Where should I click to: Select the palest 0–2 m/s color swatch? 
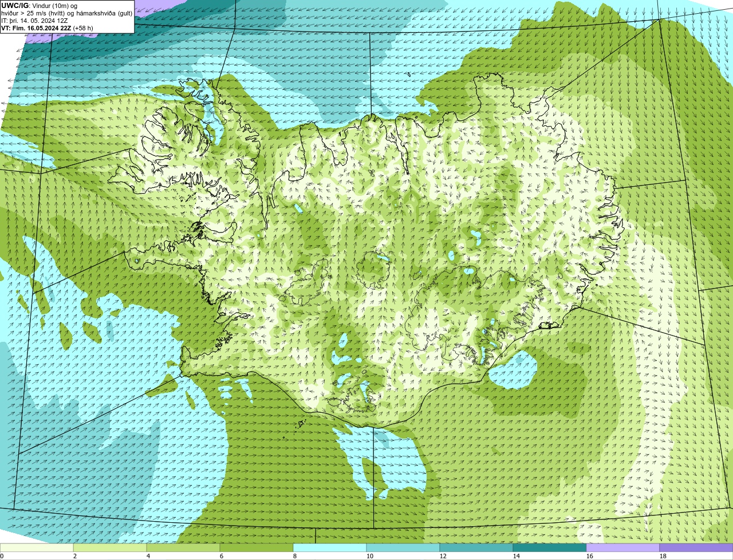(37, 548)
